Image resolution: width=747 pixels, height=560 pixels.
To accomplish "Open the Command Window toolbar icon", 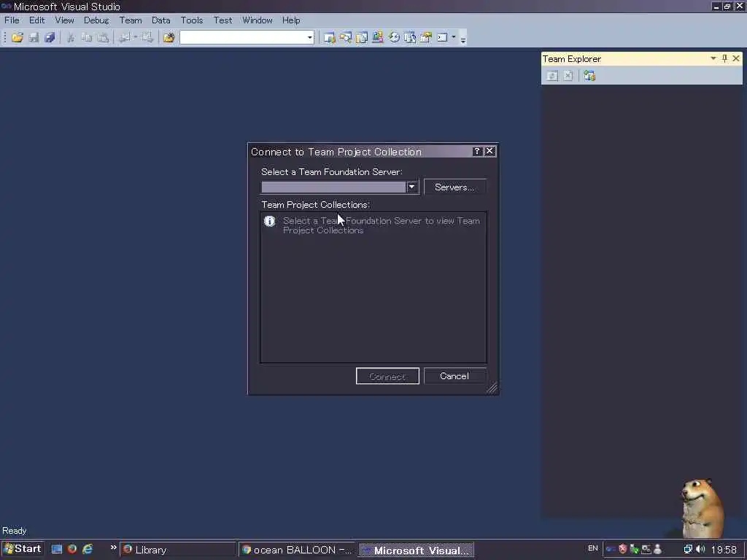I will pyautogui.click(x=442, y=37).
